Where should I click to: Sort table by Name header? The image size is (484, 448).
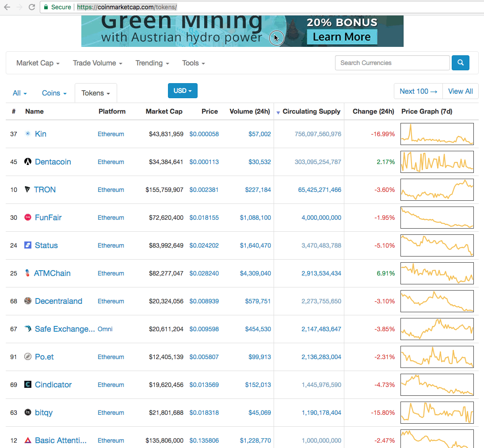34,111
